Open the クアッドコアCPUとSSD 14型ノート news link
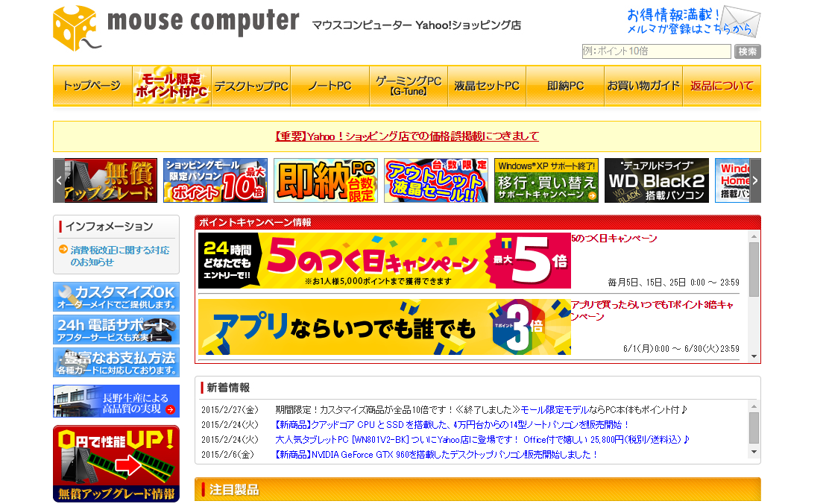 point(452,425)
